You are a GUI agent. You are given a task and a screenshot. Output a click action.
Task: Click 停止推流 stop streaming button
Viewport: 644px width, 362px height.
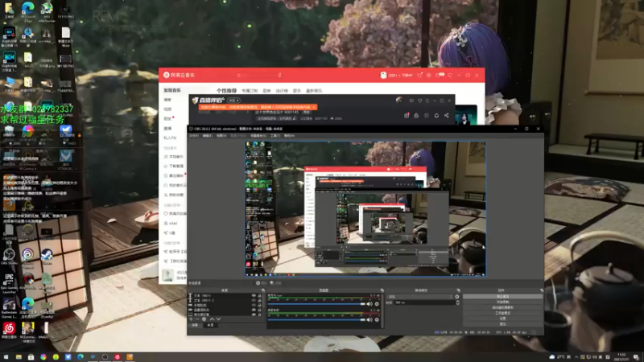tap(502, 296)
